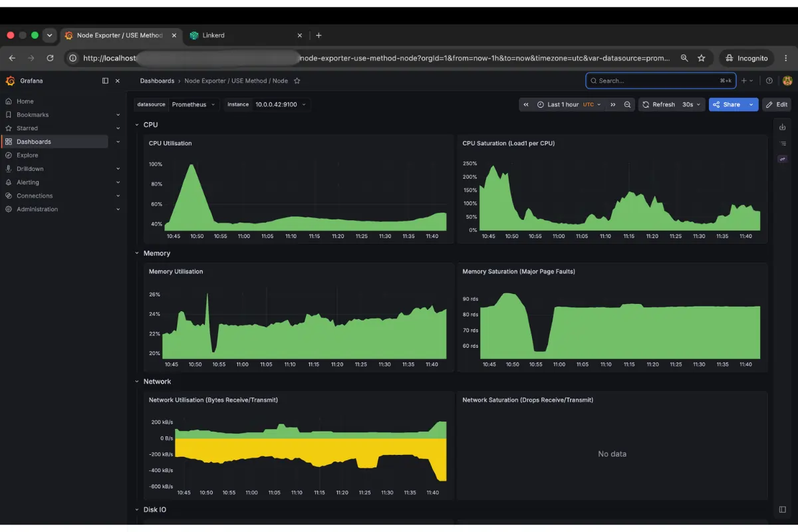Image resolution: width=798 pixels, height=532 pixels.
Task: Expand the Starred sidebar chevron
Action: [x=118, y=128]
